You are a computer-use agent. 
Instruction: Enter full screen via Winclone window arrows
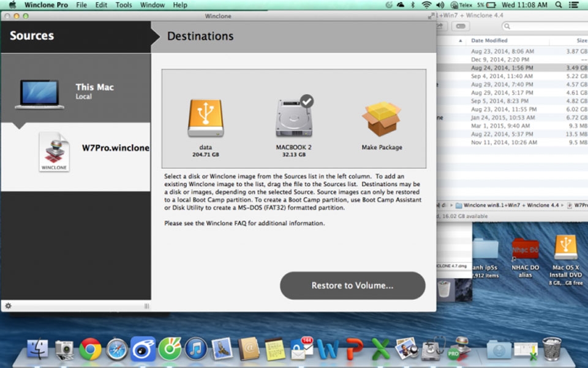431,16
